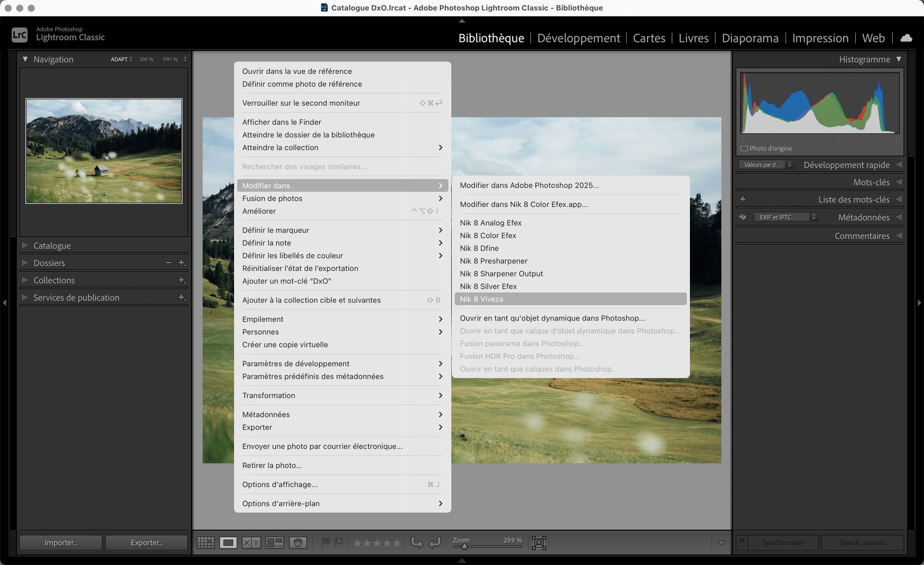The height and width of the screenshot is (565, 924).
Task: Open the Impression module
Action: click(x=820, y=38)
